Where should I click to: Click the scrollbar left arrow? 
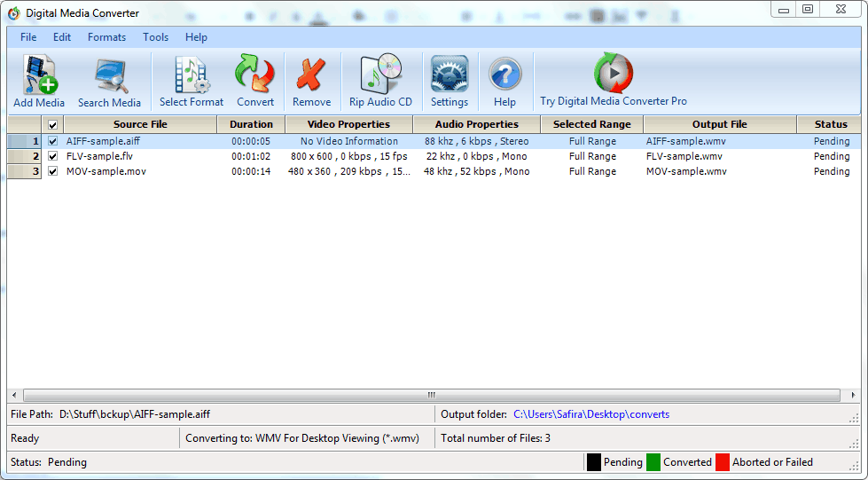14,395
